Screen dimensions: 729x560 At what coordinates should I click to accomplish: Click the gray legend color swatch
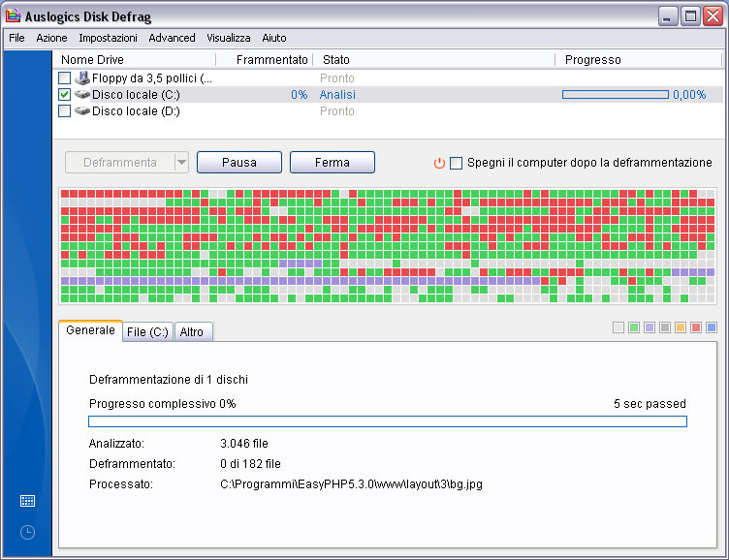[665, 327]
